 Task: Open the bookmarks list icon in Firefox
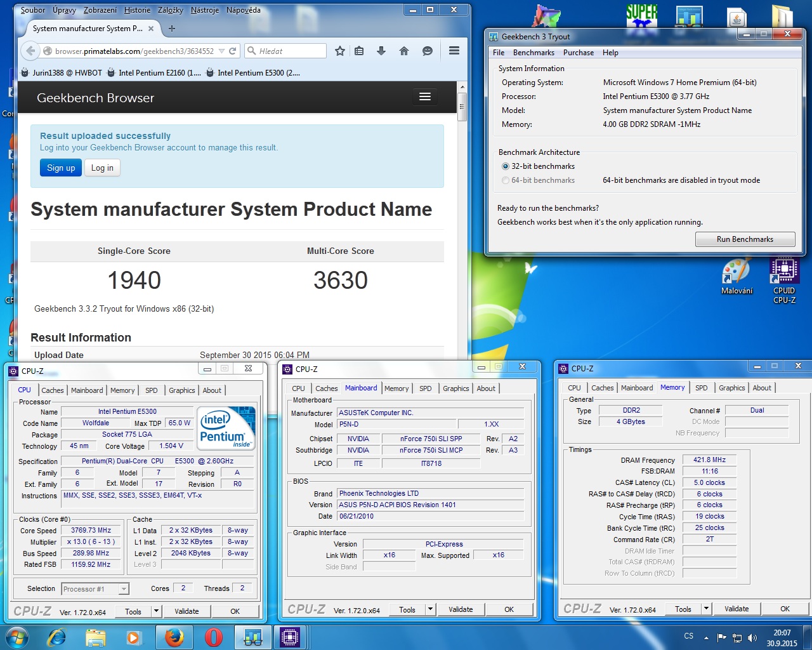359,51
